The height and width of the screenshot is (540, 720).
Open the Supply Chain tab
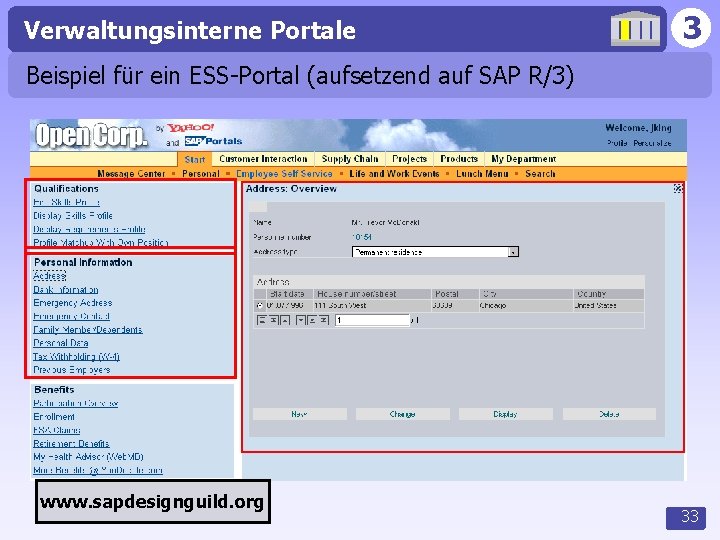[x=350, y=159]
